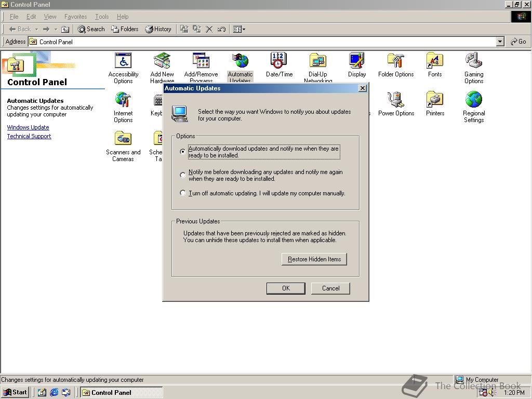Open the File menu
Screen dimensions: 532x399
14,17
